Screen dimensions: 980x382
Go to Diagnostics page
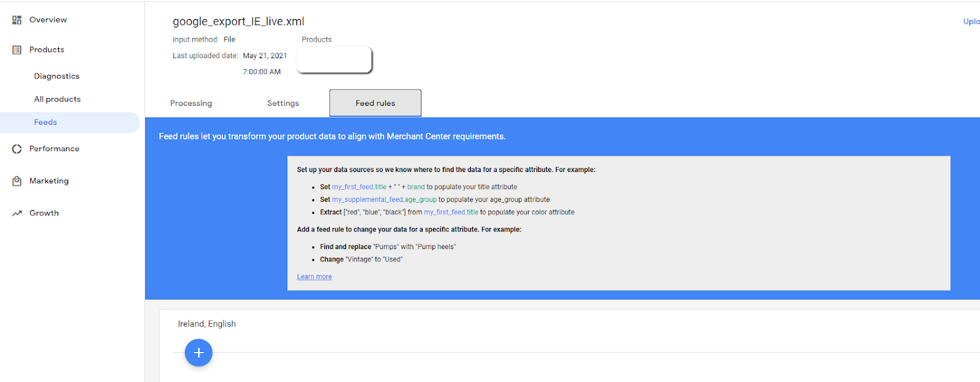56,76
